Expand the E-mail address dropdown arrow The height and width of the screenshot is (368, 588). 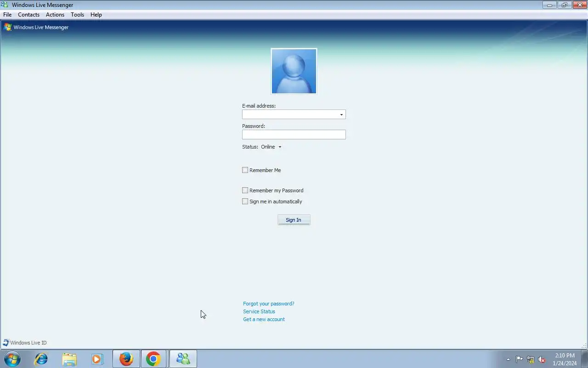(x=341, y=115)
